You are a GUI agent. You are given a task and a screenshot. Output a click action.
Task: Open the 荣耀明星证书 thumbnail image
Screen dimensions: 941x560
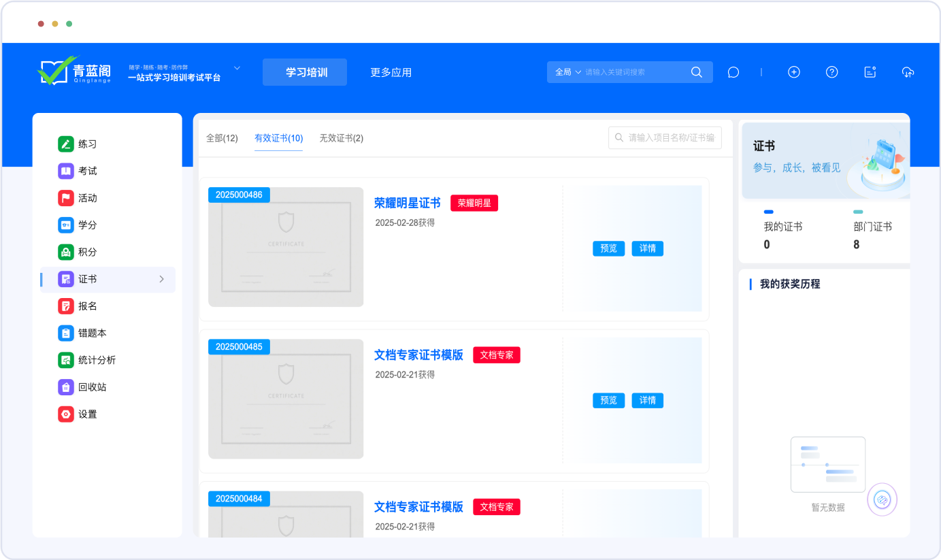click(286, 247)
